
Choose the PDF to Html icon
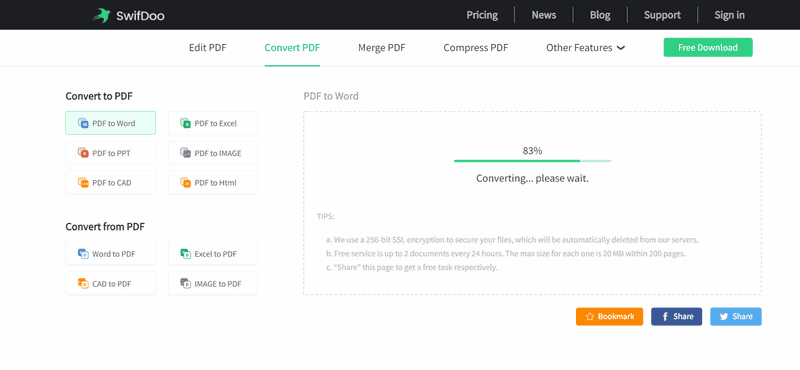pos(185,182)
